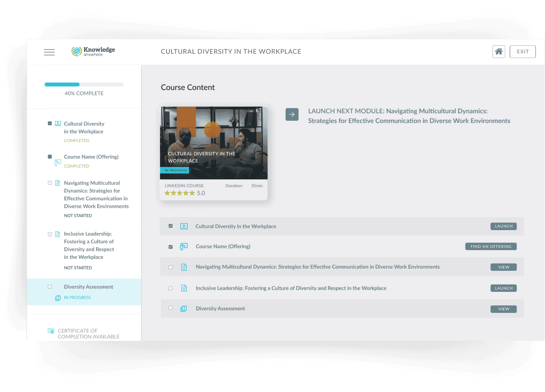Image resolution: width=545 pixels, height=392 pixels.
Task: Open the hamburger menu
Action: point(49,52)
